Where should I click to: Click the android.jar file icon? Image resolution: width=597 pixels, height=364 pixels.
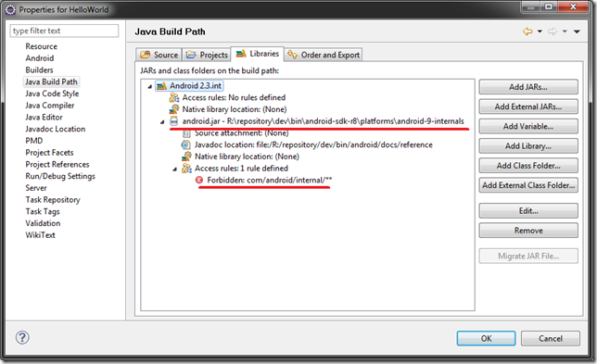pyautogui.click(x=174, y=121)
